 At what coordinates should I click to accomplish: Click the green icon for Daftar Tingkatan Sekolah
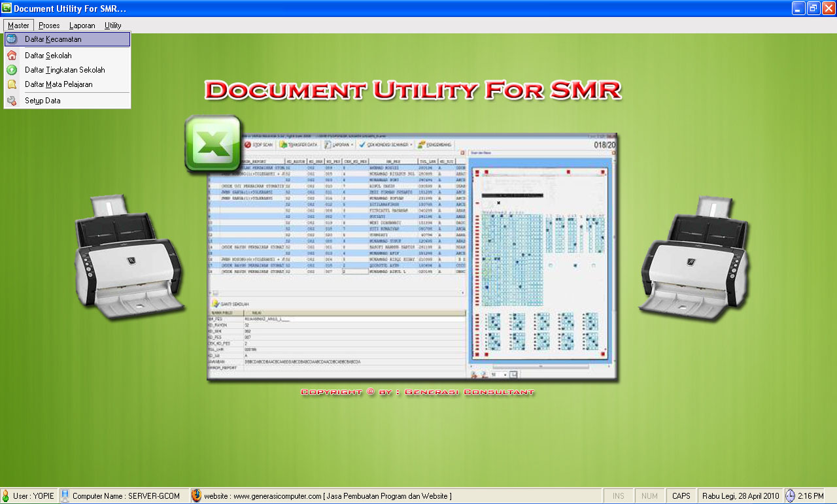tap(12, 70)
